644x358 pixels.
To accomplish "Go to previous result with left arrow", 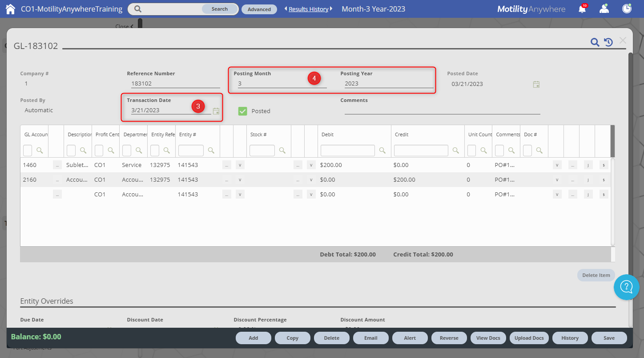I will click(286, 9).
